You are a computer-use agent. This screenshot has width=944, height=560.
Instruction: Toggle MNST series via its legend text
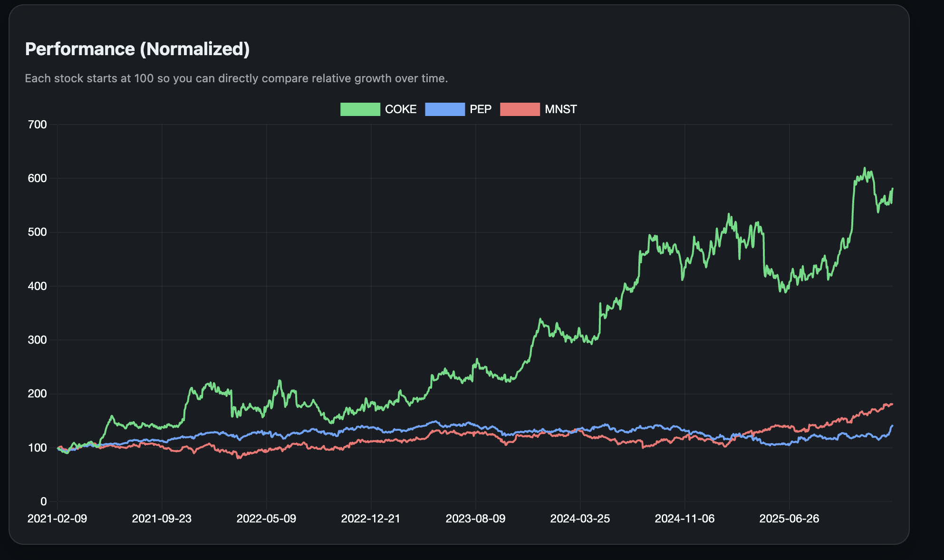(560, 109)
